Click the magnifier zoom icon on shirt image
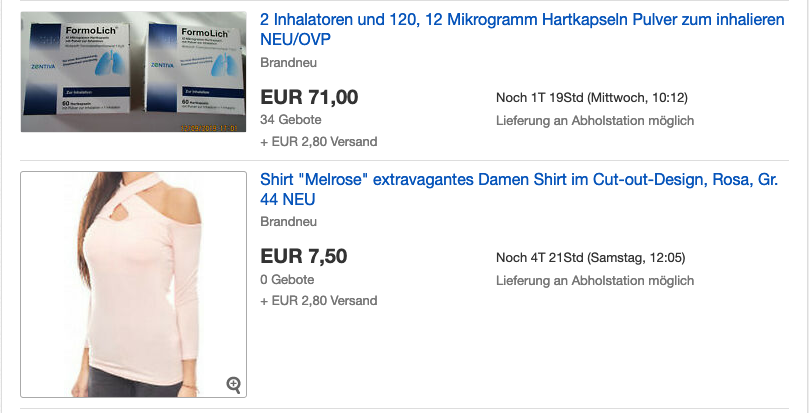 [234, 384]
